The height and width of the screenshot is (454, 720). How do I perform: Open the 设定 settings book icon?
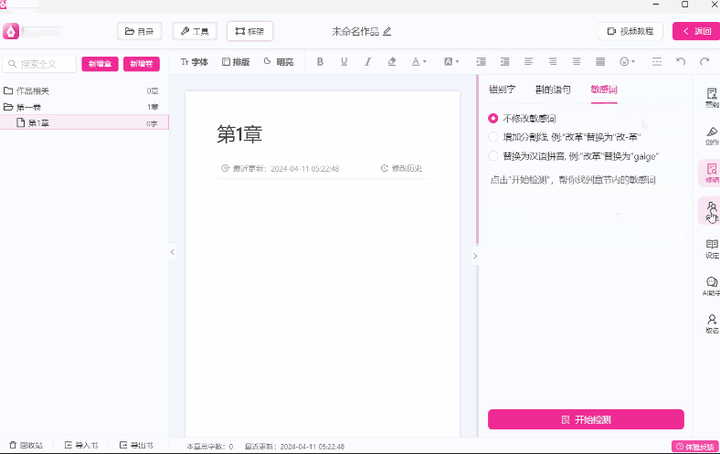click(711, 249)
